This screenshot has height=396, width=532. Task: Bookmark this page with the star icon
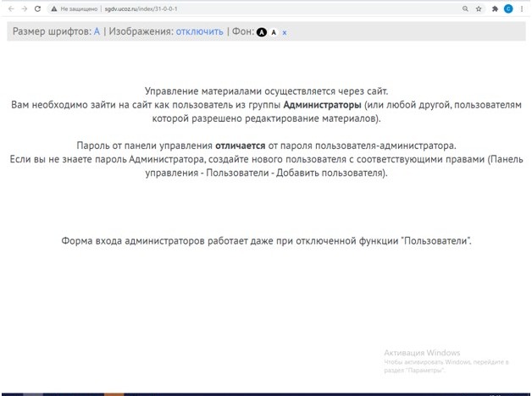[x=479, y=8]
